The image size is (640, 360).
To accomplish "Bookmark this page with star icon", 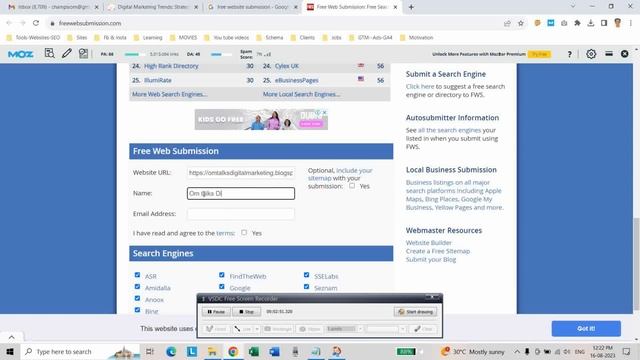I will [521, 23].
